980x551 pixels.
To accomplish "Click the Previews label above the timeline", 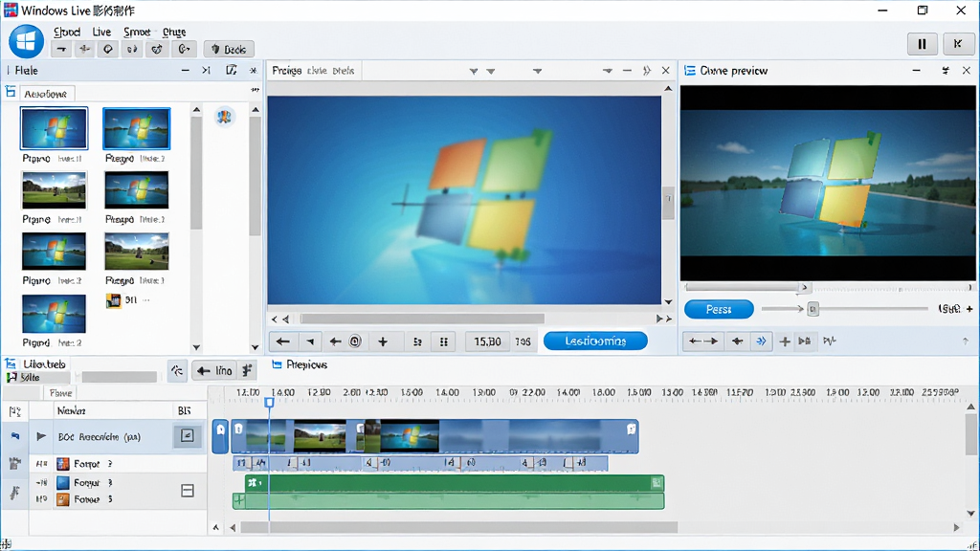I will [x=307, y=364].
